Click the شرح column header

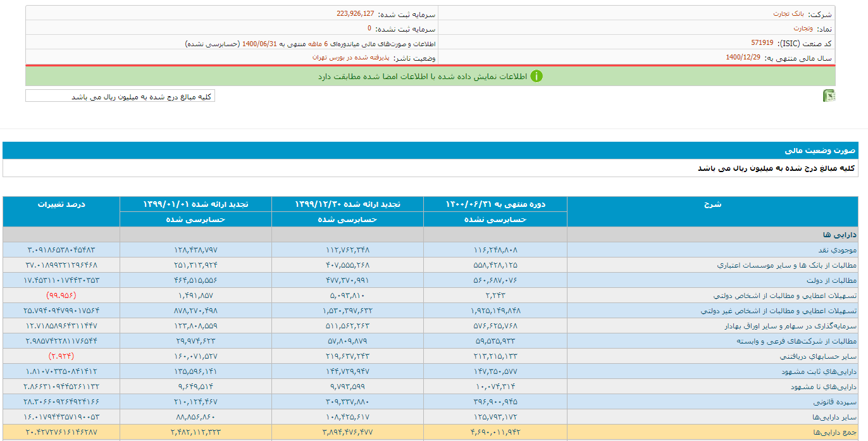pos(712,204)
